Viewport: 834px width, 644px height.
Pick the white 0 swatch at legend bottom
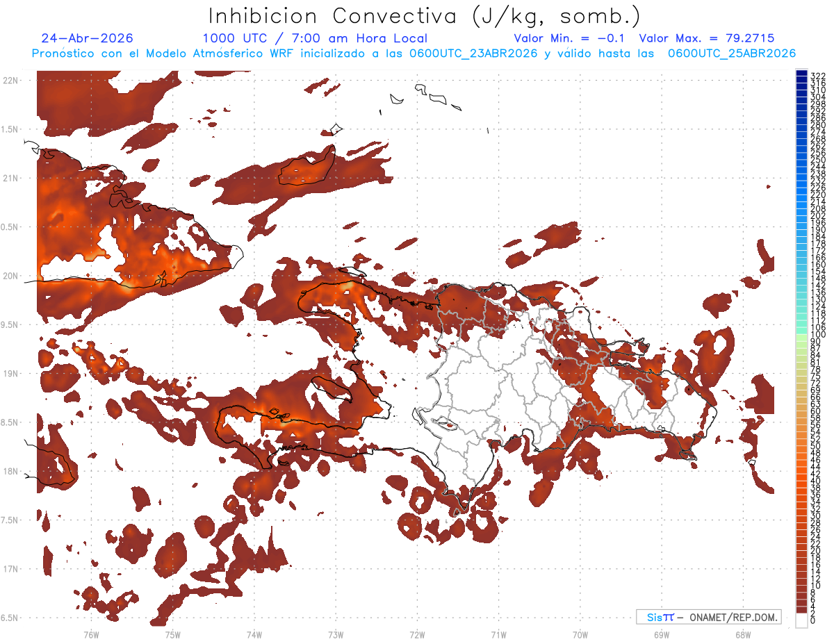click(801, 620)
